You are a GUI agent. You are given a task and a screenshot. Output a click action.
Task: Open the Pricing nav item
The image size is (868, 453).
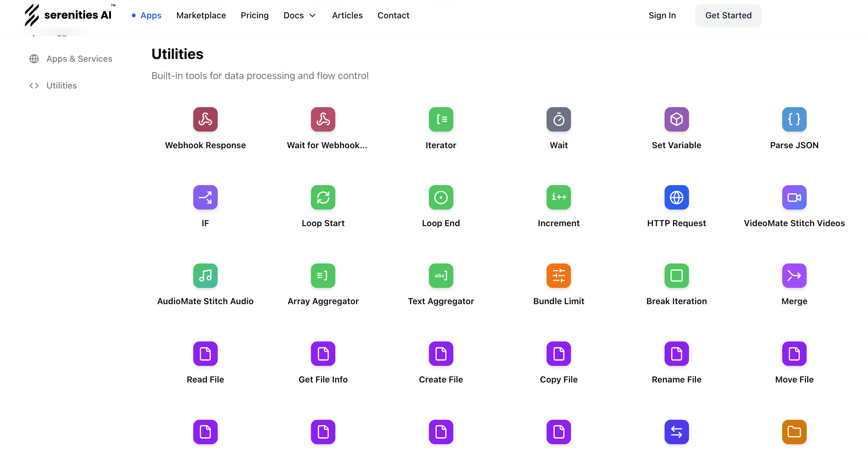[255, 15]
